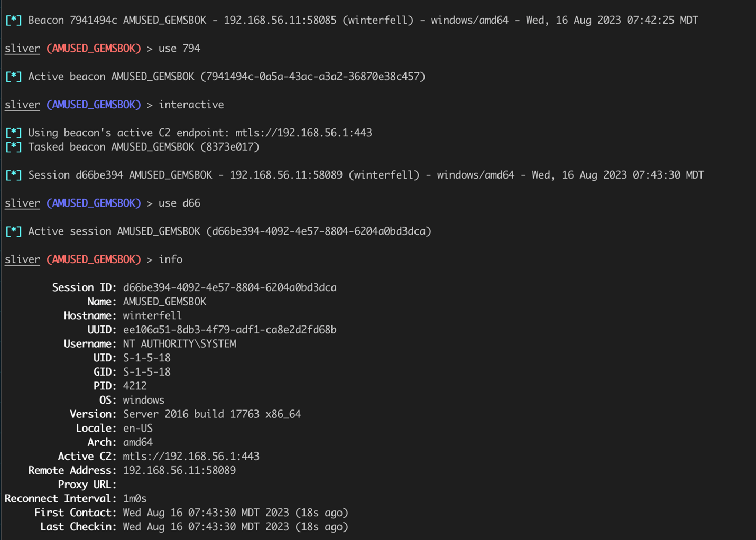Click the 07:42:25 MDT timestamp in Beacon line

click(662, 20)
